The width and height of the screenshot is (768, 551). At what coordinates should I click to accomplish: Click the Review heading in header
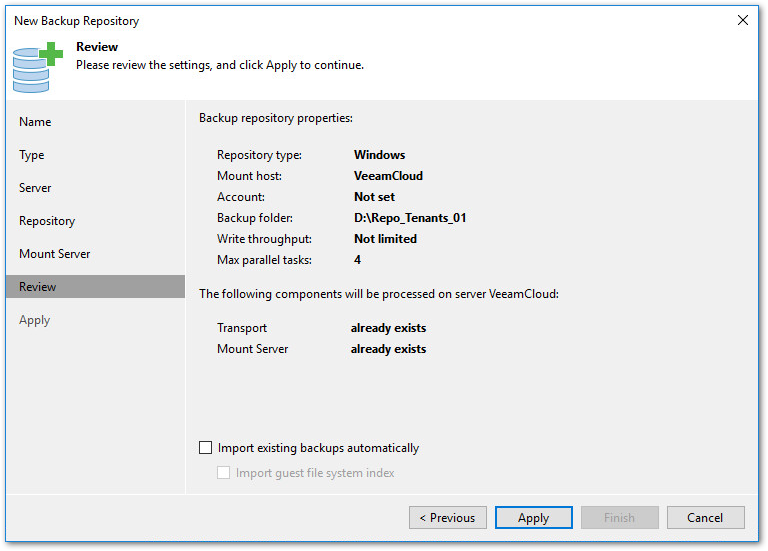(97, 47)
